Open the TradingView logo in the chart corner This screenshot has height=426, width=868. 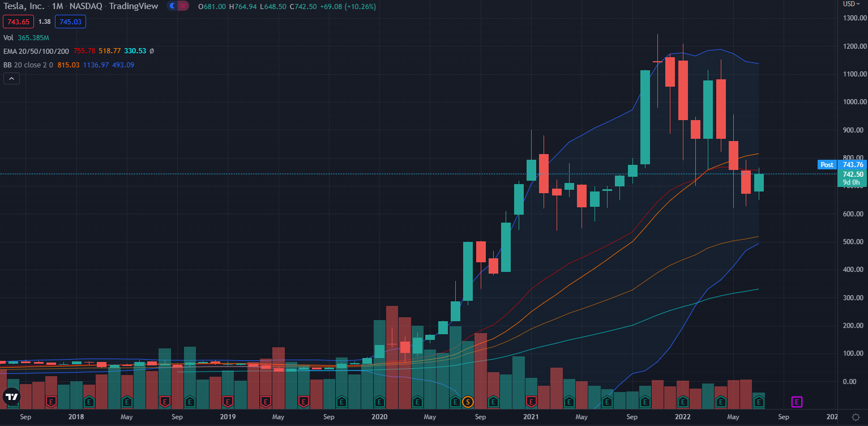11,397
